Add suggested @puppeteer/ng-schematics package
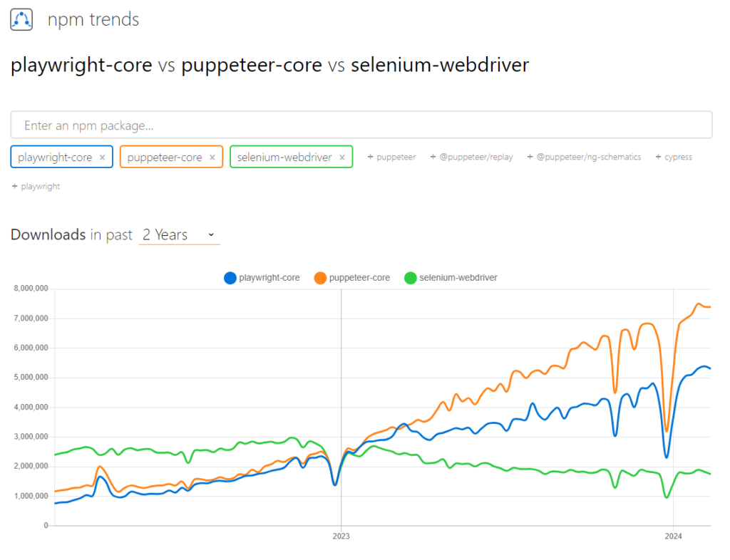Image resolution: width=730 pixels, height=560 pixels. pos(584,157)
